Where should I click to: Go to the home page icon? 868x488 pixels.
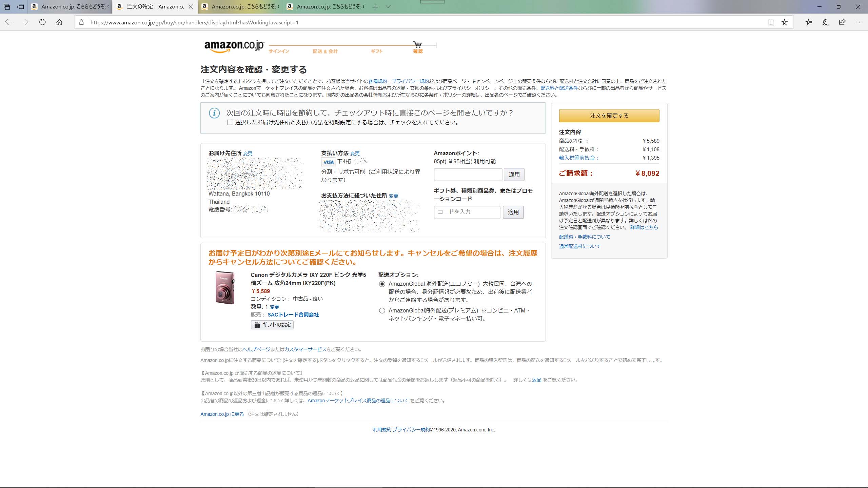pos(59,22)
